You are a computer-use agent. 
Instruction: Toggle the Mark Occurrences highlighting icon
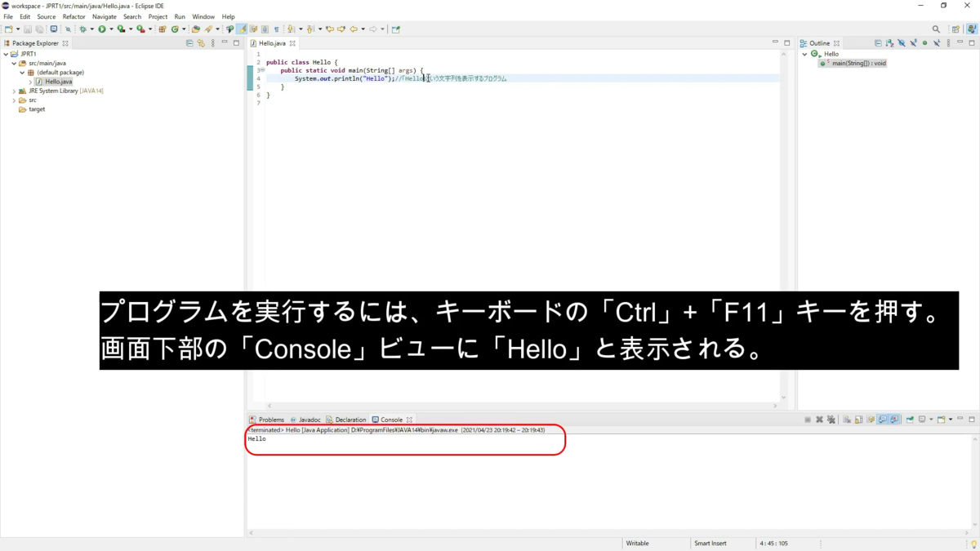(x=242, y=29)
